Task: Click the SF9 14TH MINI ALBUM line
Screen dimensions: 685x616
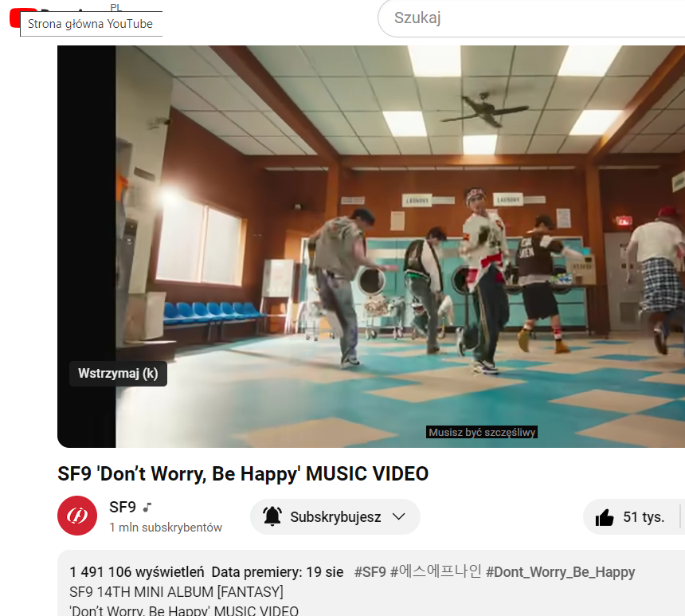Action: coord(177,591)
